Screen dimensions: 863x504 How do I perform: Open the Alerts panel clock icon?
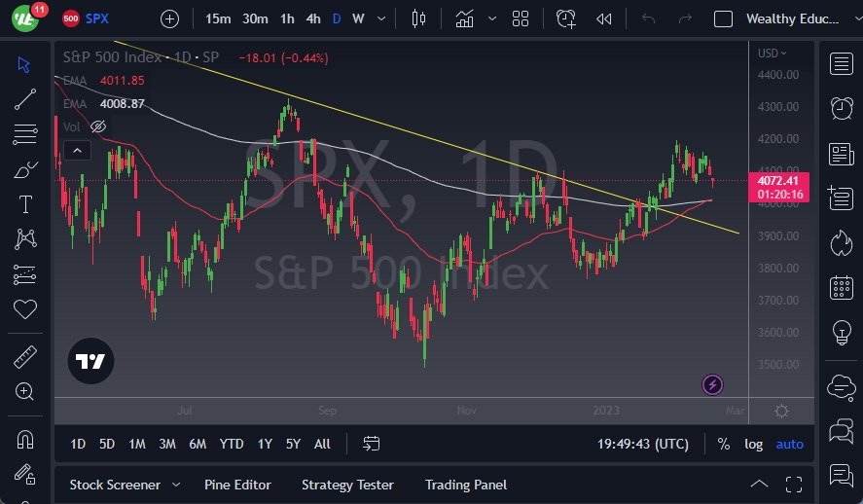tap(842, 108)
